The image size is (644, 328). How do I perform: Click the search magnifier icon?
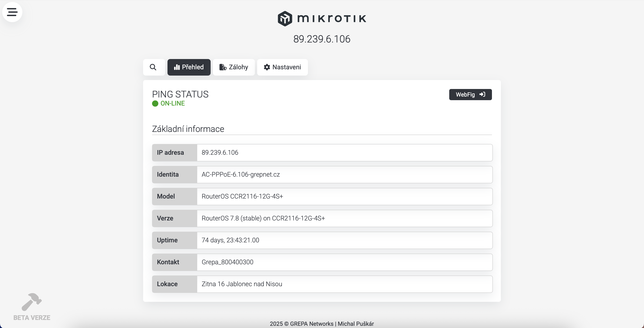[x=153, y=67]
